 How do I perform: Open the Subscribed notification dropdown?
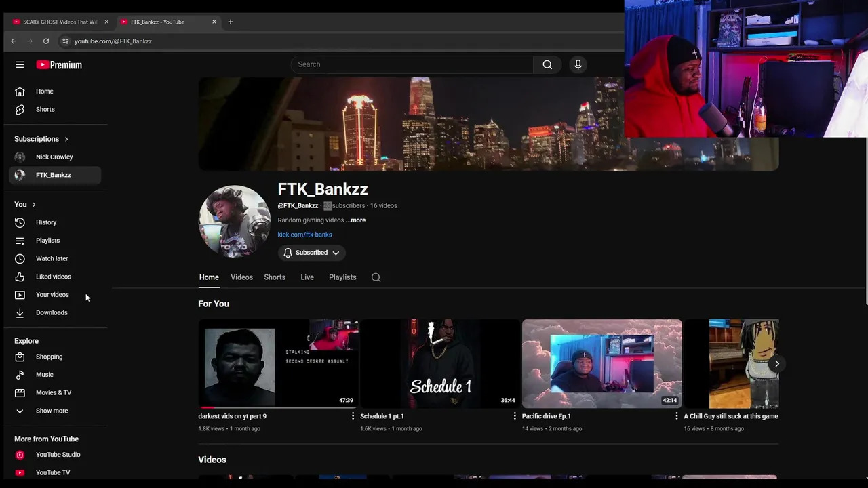311,253
